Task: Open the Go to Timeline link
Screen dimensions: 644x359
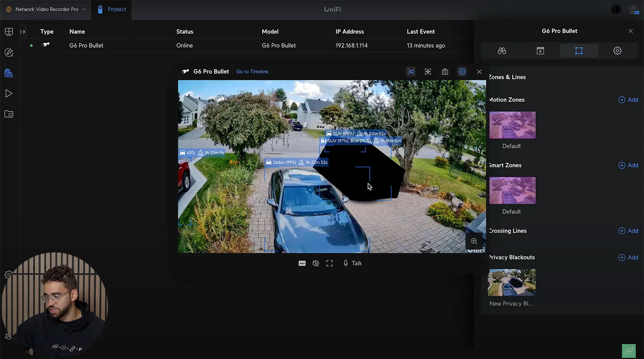Action: tap(252, 71)
